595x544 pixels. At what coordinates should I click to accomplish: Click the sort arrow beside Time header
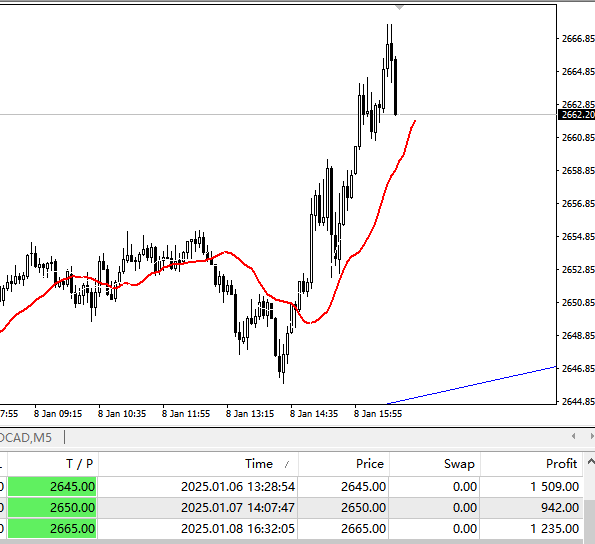coord(287,464)
